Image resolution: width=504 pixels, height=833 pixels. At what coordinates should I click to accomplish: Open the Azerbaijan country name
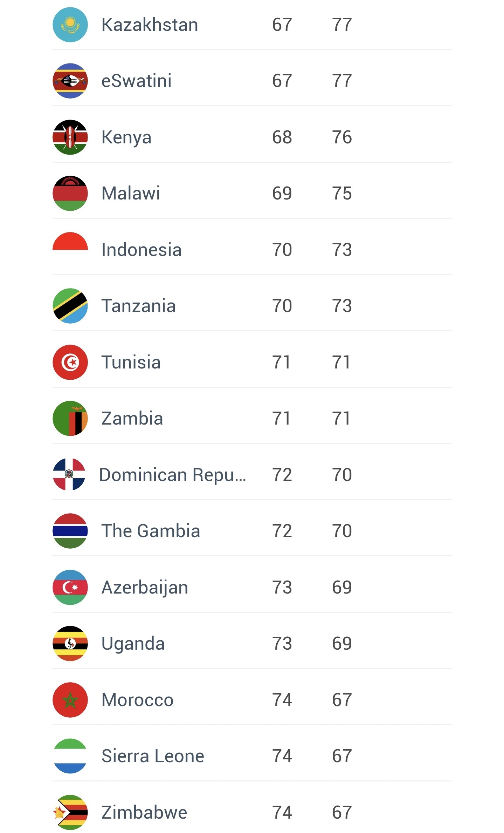pyautogui.click(x=145, y=588)
